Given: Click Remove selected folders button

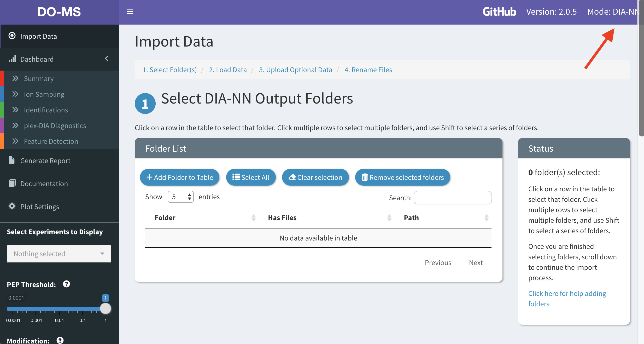Looking at the screenshot, I should [403, 177].
